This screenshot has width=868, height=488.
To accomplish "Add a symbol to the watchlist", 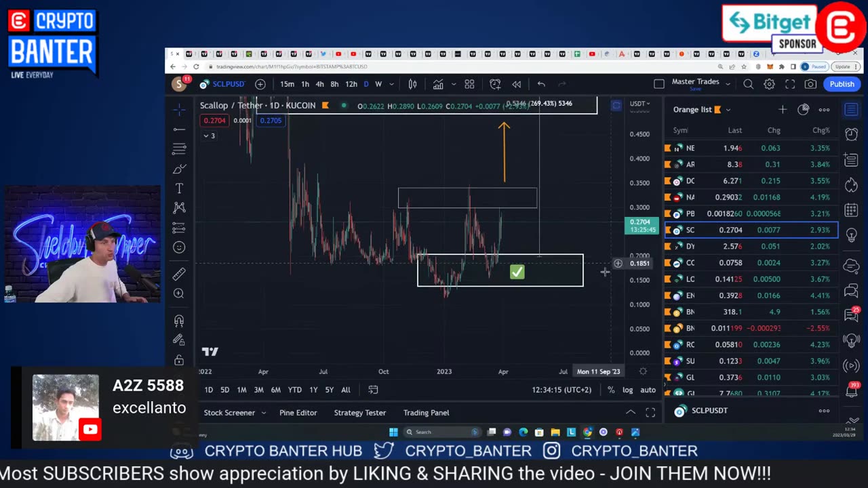I will pyautogui.click(x=783, y=109).
